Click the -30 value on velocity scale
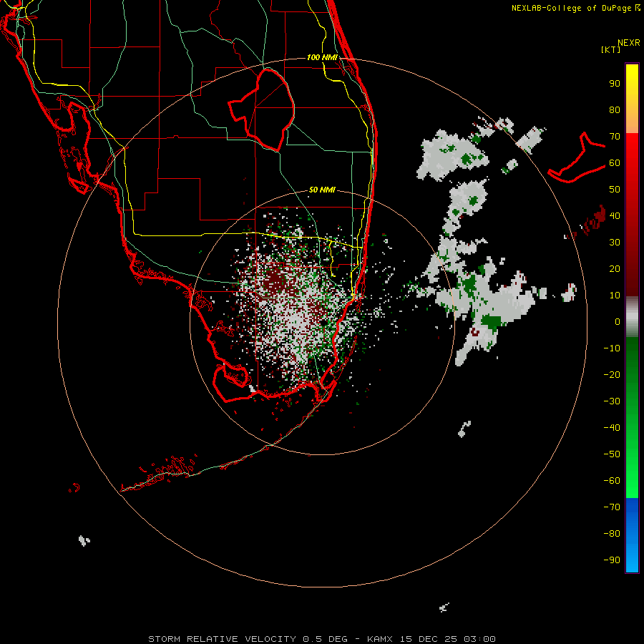644x644 pixels. tap(612, 401)
